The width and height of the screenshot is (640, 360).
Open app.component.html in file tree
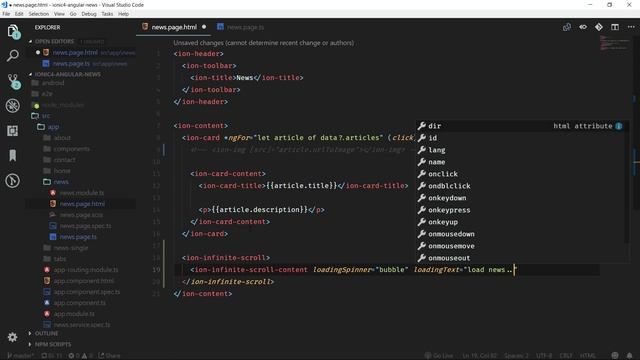click(84, 281)
